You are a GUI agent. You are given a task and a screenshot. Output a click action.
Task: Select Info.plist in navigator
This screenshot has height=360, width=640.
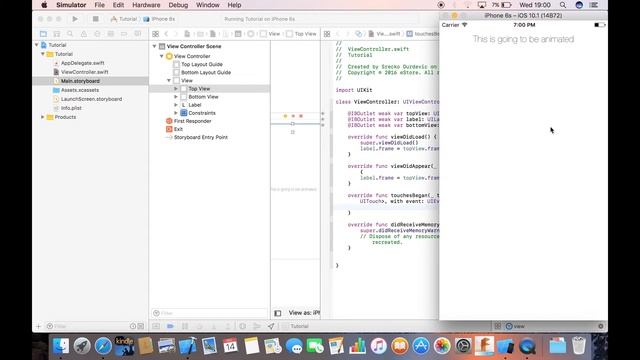coord(71,108)
